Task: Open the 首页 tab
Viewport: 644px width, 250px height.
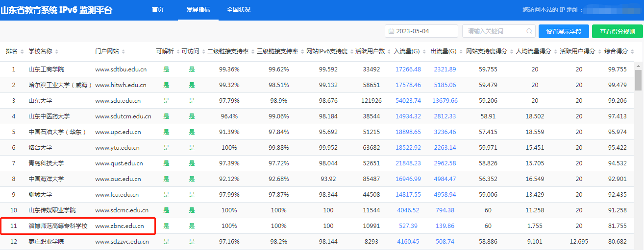Action: pyautogui.click(x=158, y=10)
